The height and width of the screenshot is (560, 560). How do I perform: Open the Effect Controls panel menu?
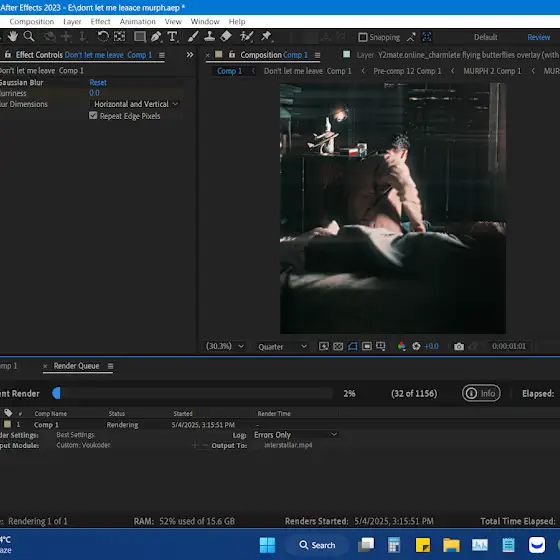coord(162,55)
